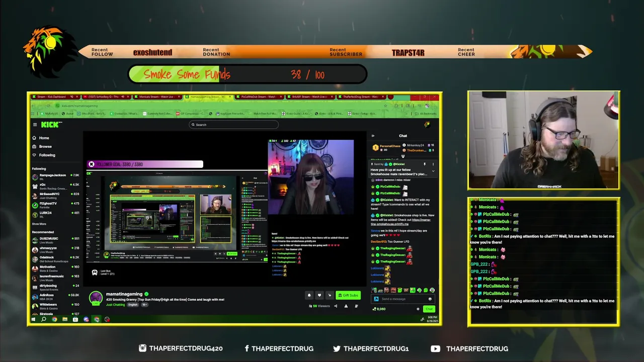The width and height of the screenshot is (644, 362).
Task: Switch to BricA91 Stream tab
Action: (x=311, y=97)
